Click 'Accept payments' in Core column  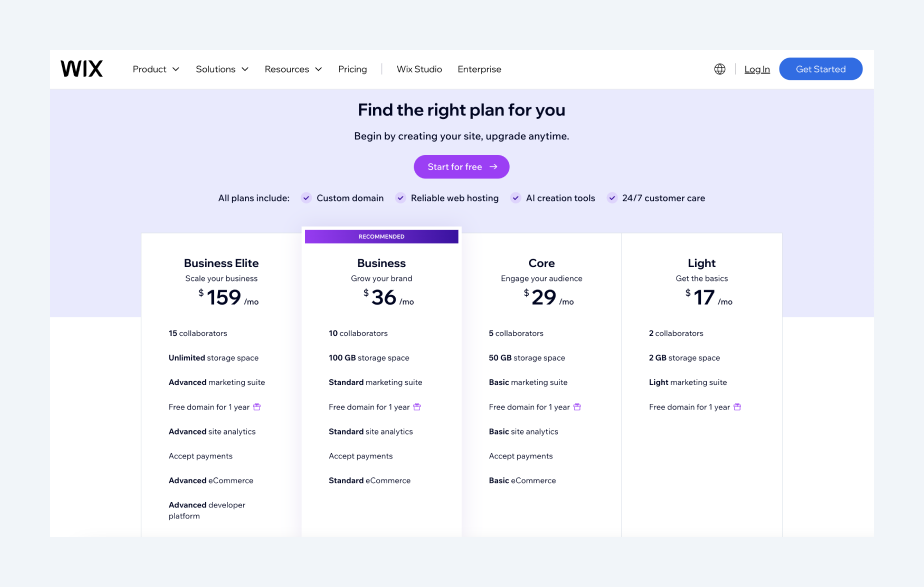(x=520, y=456)
